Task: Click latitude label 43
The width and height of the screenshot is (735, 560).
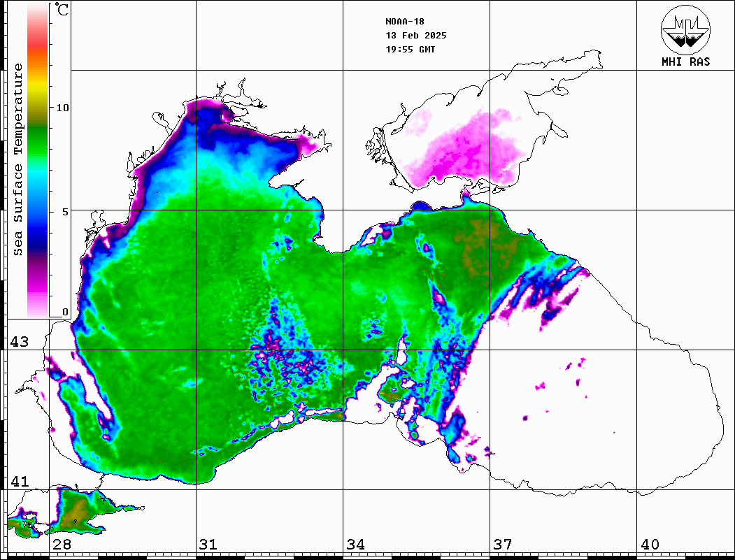Action: point(20,342)
